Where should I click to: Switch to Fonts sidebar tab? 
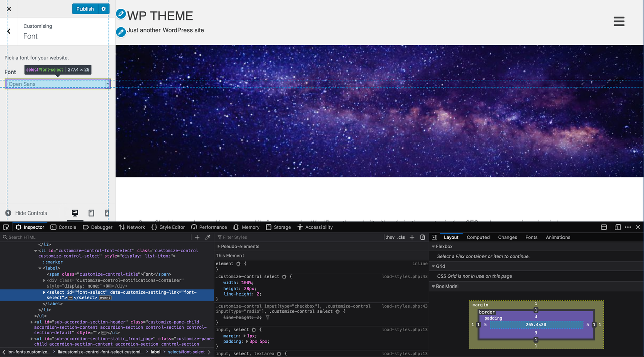coord(531,237)
